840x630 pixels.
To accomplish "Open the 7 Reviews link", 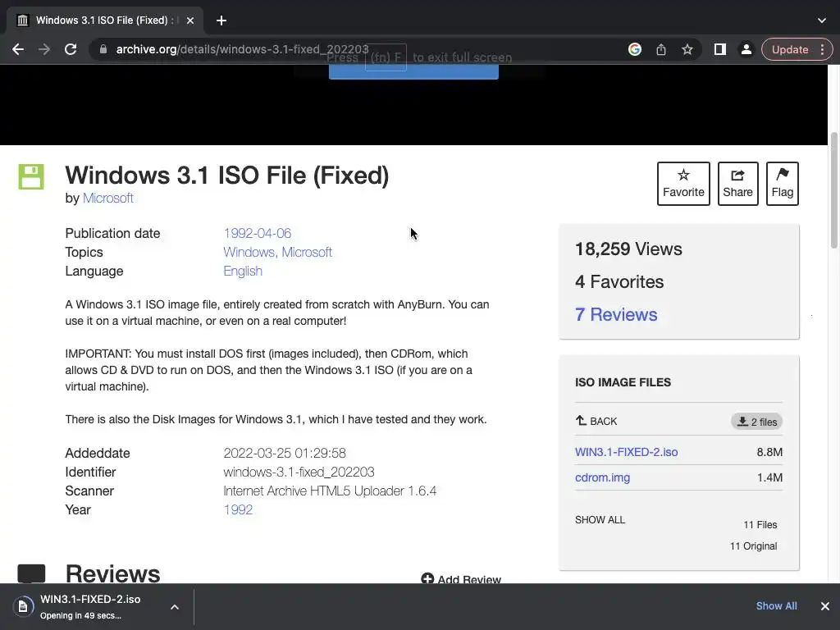I will pos(616,314).
